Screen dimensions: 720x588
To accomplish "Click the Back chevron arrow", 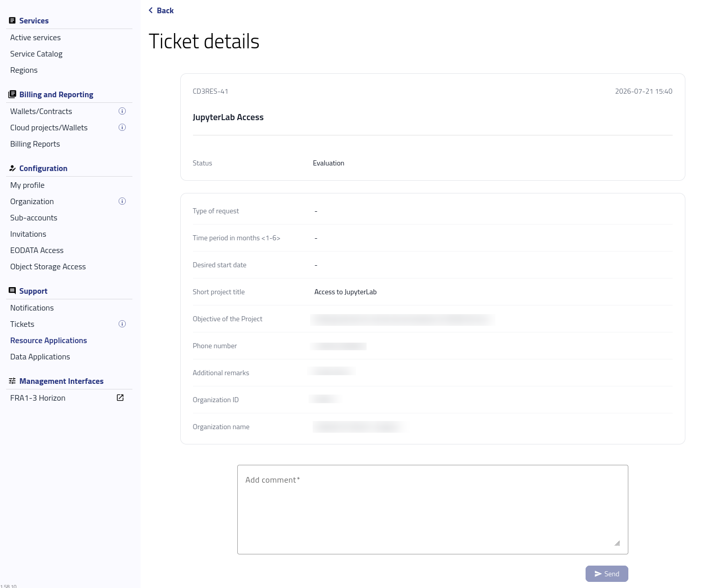I will tap(151, 11).
